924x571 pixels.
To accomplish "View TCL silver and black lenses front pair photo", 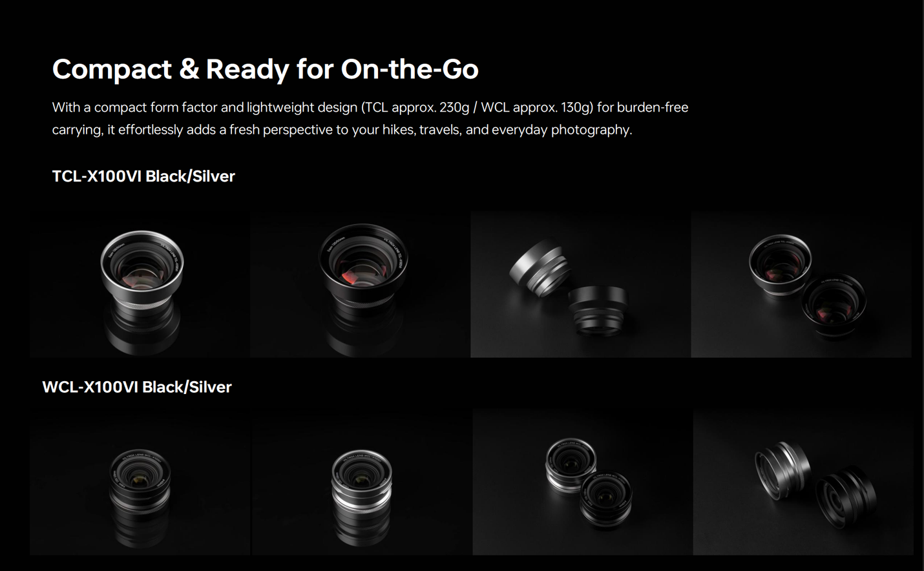I will click(801, 284).
